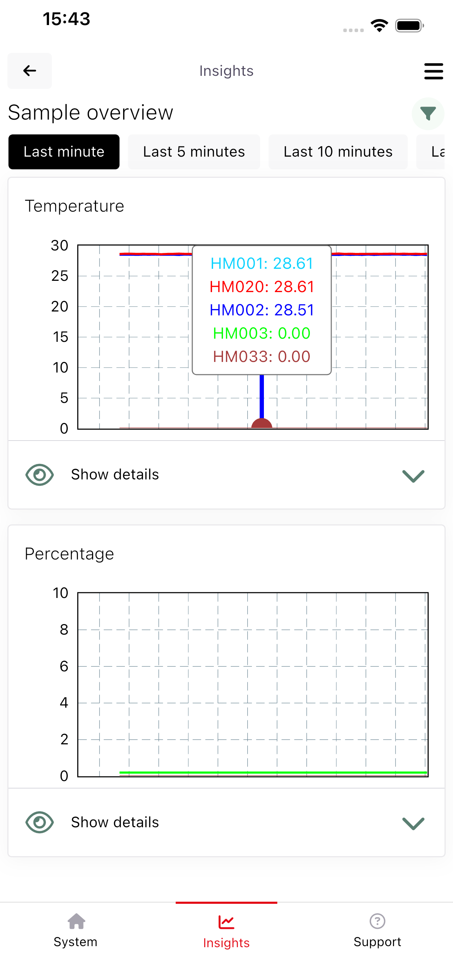The width and height of the screenshot is (453, 980).
Task: Tap the System label in bottom navigation
Action: click(75, 942)
